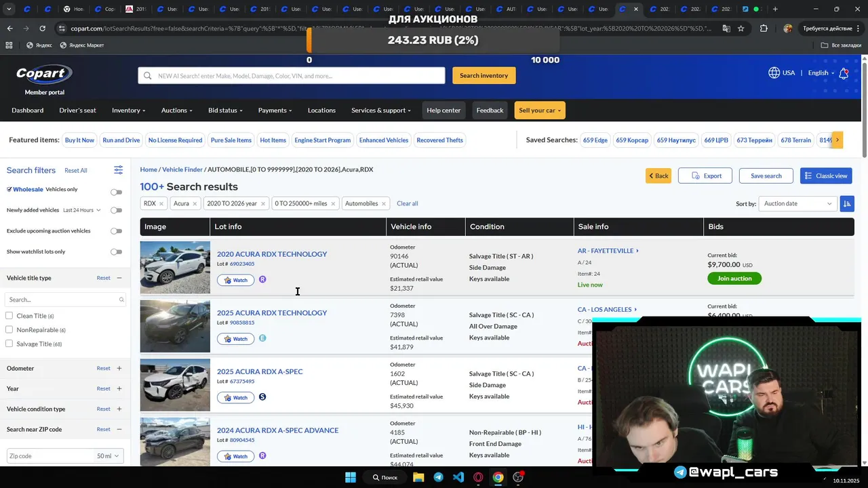The height and width of the screenshot is (488, 868).
Task: Toggle Wholesale Vehicles only switch
Action: click(x=117, y=192)
